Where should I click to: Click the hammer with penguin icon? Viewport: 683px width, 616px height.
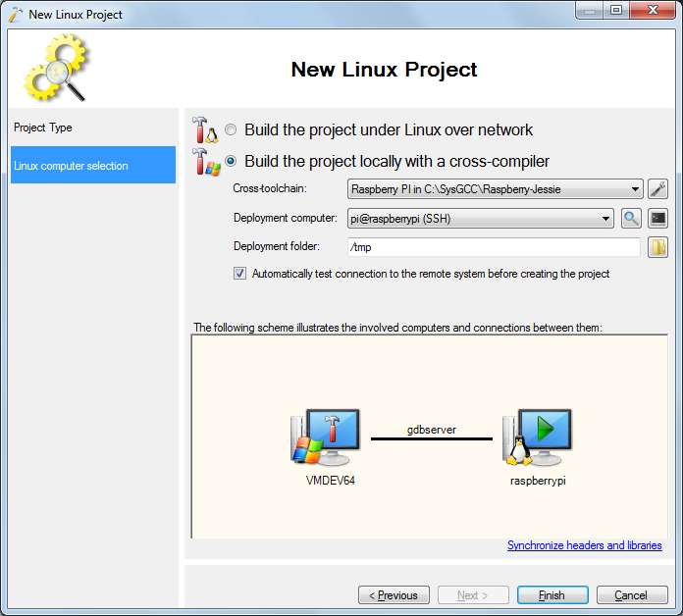tap(205, 129)
